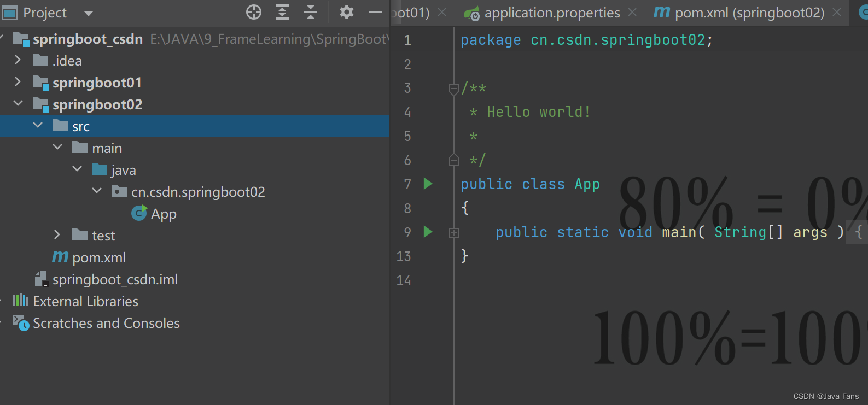Click the fold end marker on the */ line
The height and width of the screenshot is (405, 868).
point(453,160)
